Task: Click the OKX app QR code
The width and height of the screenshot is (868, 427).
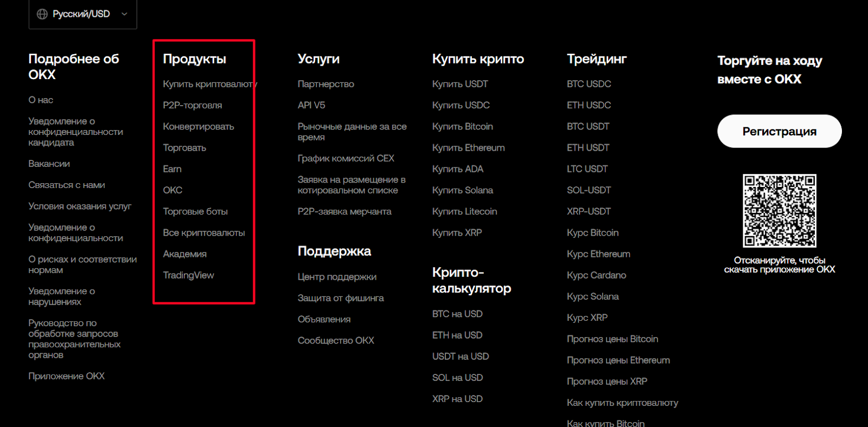Action: tap(779, 211)
